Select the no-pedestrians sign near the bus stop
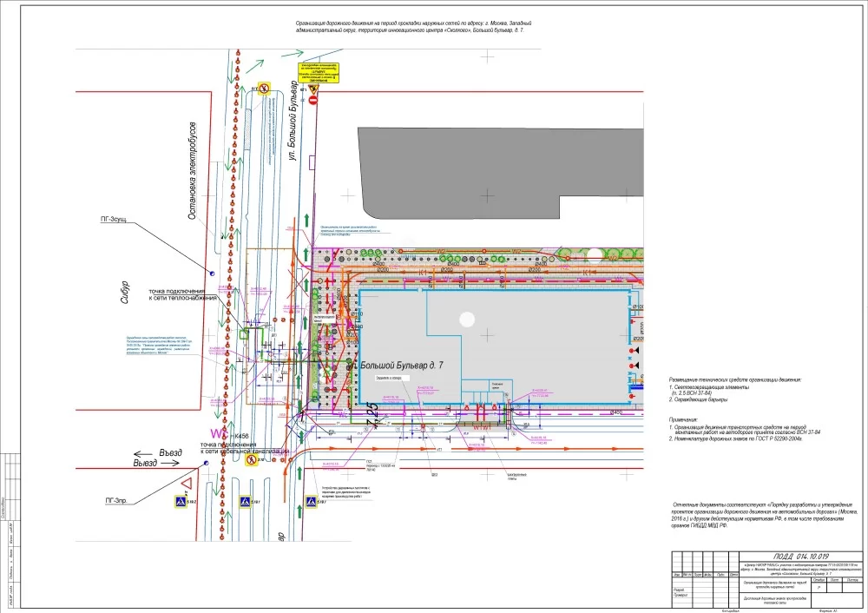Image resolution: width=868 pixels, height=613 pixels. (263, 88)
